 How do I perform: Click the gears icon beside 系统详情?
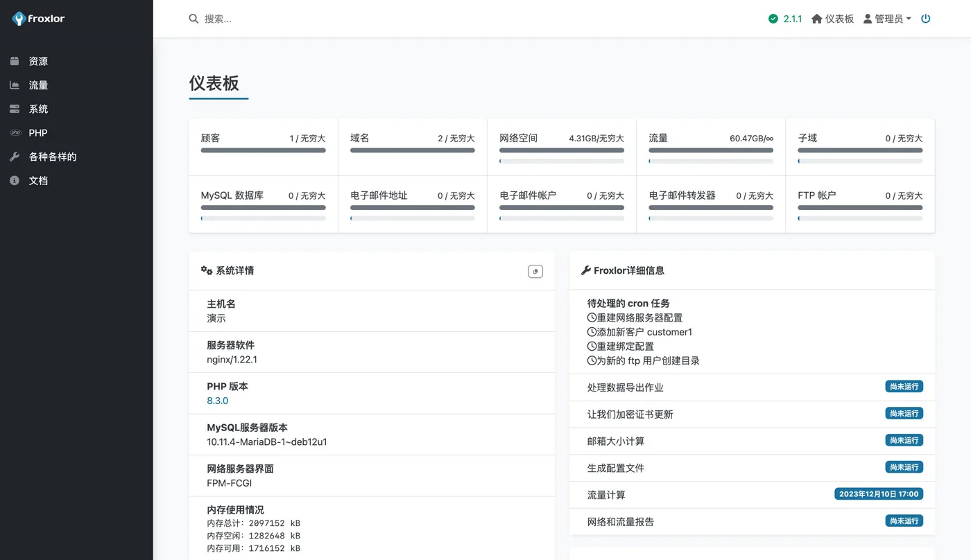[x=207, y=270]
